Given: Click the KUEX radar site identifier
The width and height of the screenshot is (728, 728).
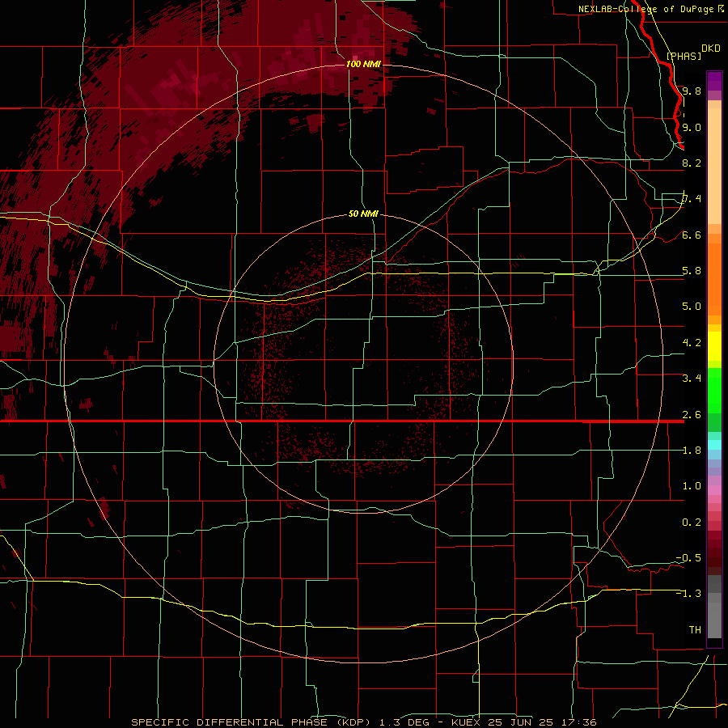Looking at the screenshot, I should coord(467,722).
